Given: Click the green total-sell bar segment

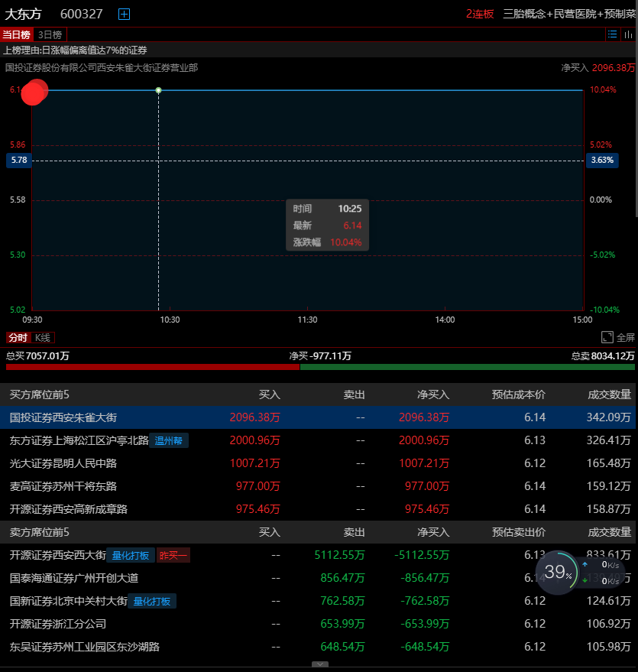Looking at the screenshot, I should 468,367.
